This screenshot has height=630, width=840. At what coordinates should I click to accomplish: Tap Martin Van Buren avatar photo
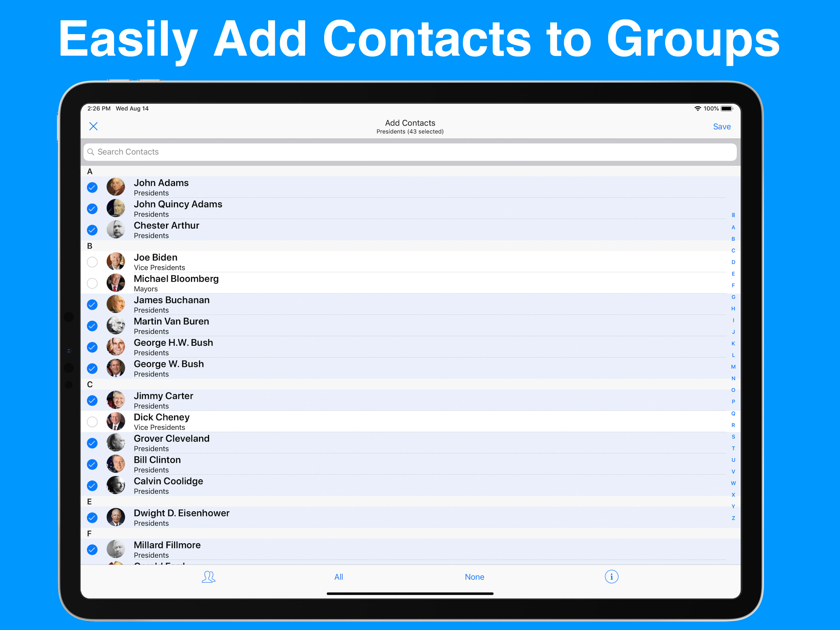(x=116, y=325)
